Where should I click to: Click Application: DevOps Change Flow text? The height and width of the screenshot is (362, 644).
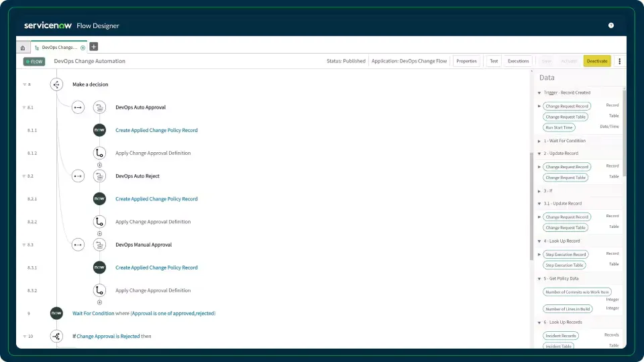[409, 61]
